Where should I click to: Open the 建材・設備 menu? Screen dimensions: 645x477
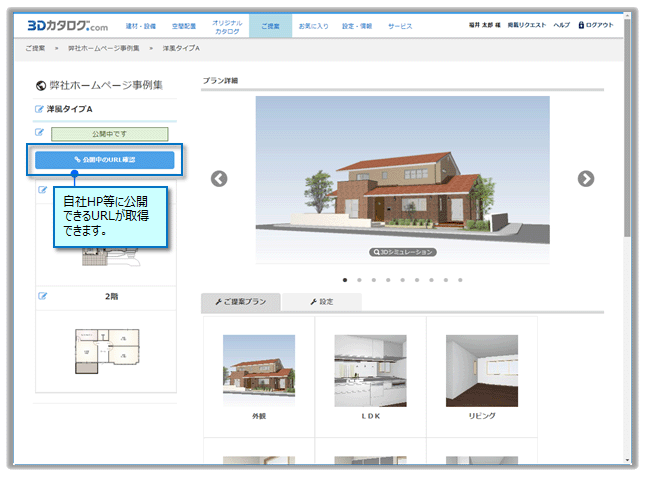(140, 25)
